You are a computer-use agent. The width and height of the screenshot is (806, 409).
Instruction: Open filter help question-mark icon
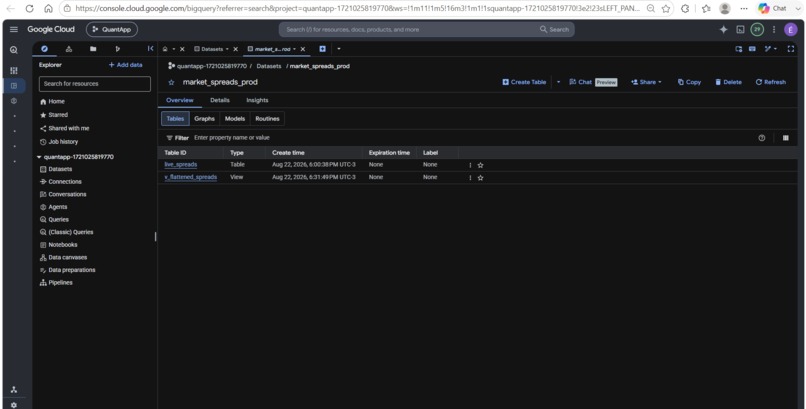point(762,138)
